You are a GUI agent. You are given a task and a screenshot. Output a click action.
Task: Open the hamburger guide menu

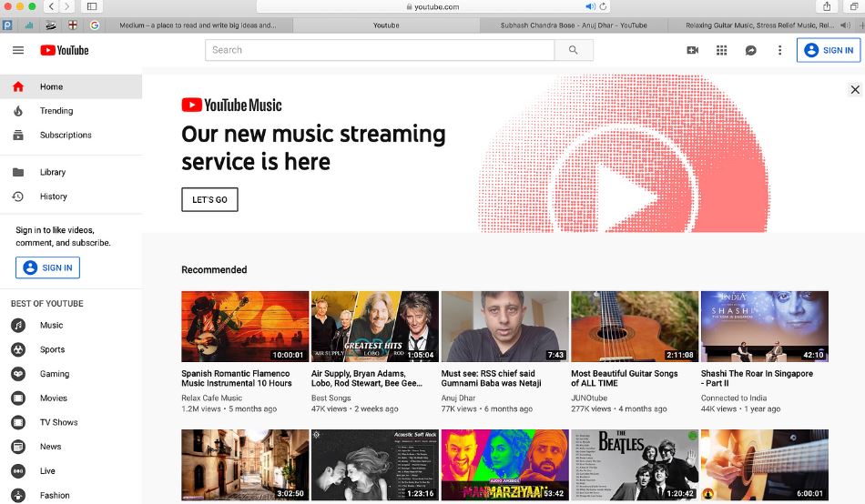18,50
